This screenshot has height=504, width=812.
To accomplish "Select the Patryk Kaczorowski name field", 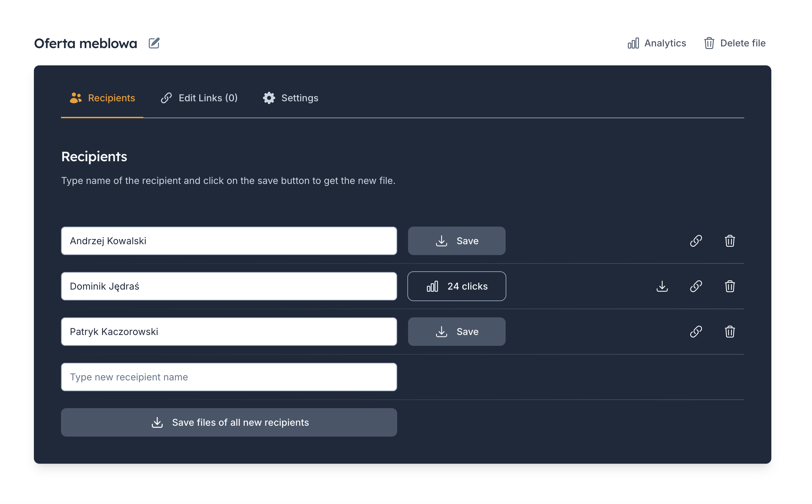I will 229,332.
